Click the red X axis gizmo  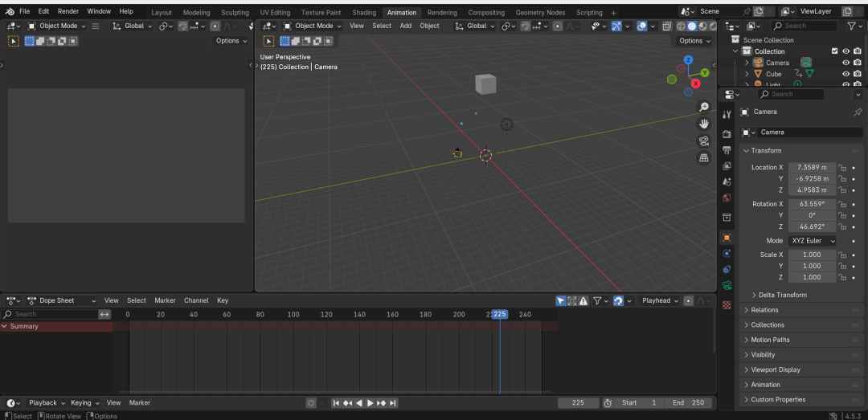(696, 84)
